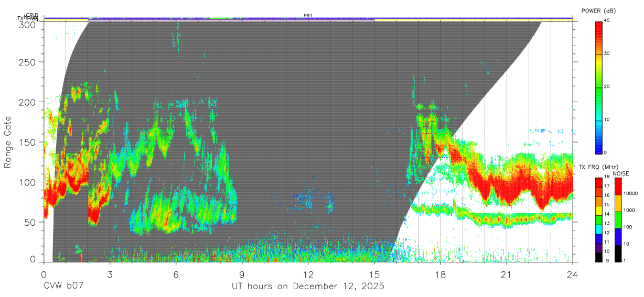Click the green segment of the NOISE scale
Image resolution: width=644 pixels, height=297 pixels.
point(618,220)
